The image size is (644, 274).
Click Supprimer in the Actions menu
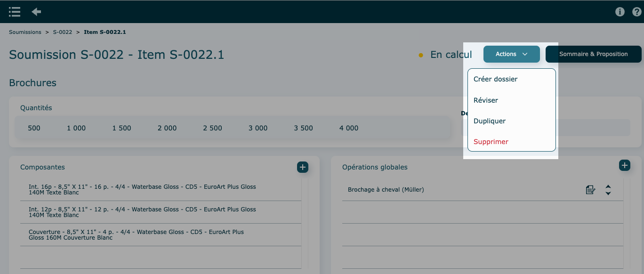pos(491,142)
